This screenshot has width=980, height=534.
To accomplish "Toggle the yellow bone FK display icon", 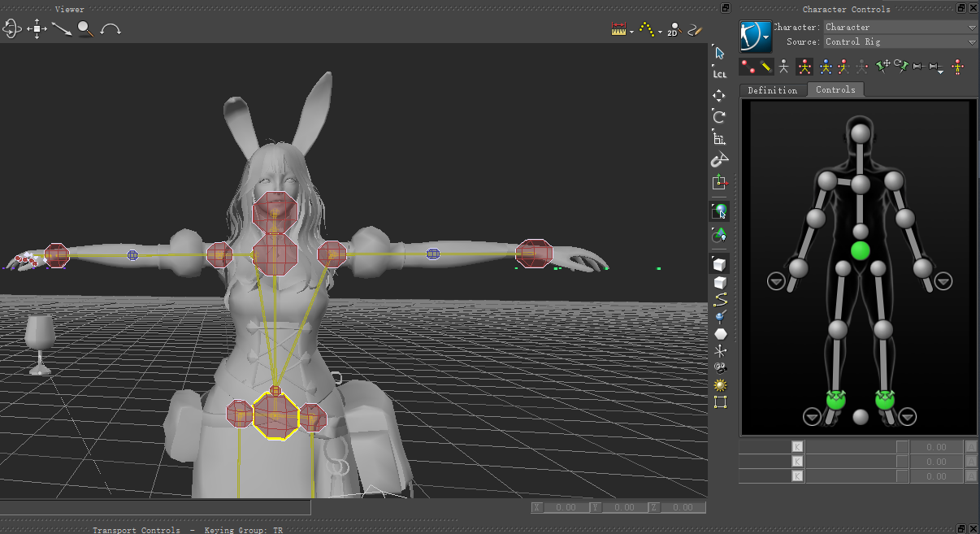I will [765, 67].
